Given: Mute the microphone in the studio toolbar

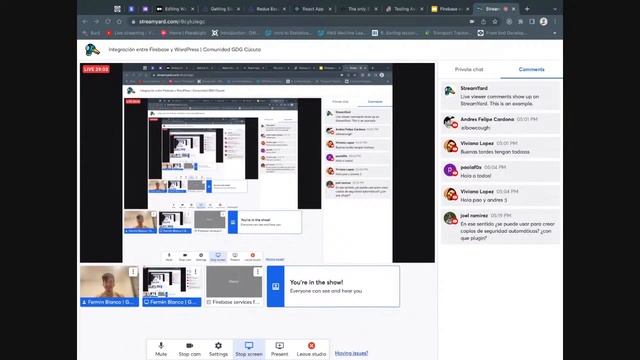Looking at the screenshot, I should pyautogui.click(x=161, y=349).
